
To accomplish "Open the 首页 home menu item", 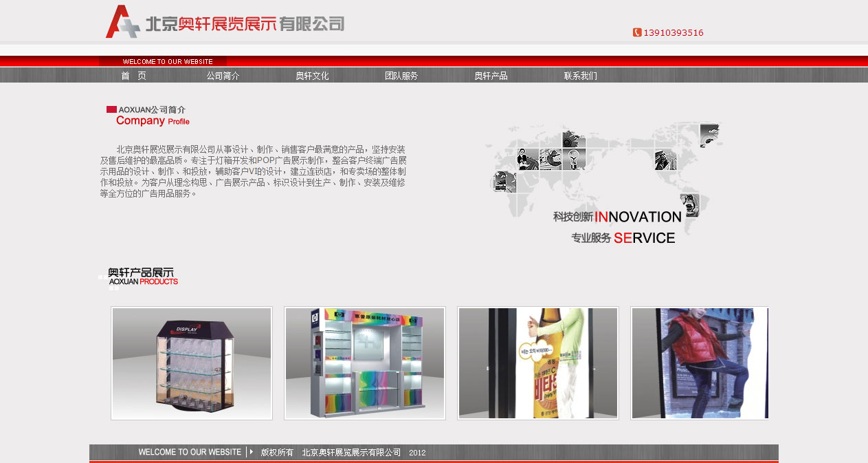I will point(133,76).
